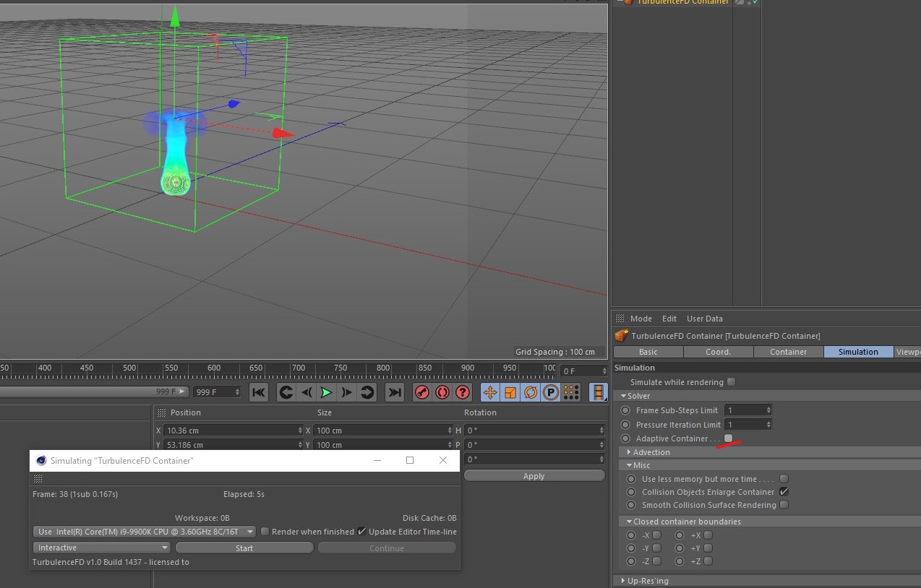Click Rotation H 0° field
This screenshot has width=921, height=588.
[x=534, y=430]
